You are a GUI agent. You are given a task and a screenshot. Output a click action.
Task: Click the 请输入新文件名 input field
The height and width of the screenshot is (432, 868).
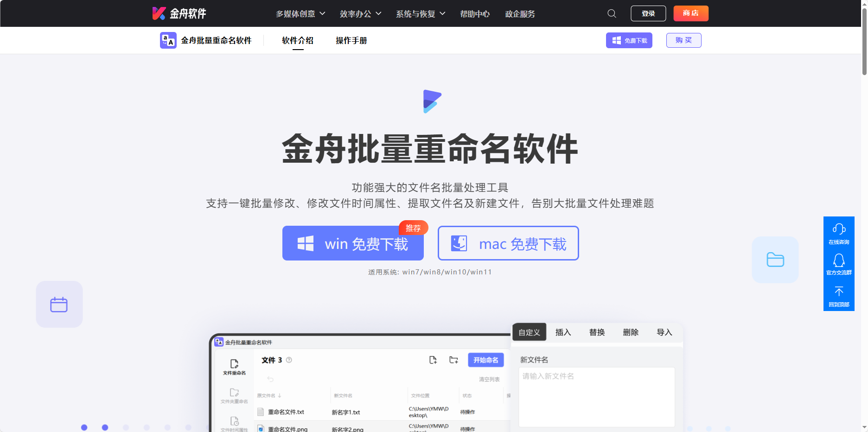596,397
